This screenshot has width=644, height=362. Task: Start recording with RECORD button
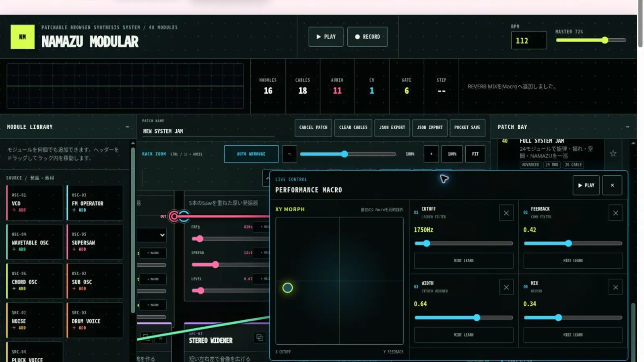pos(367,37)
